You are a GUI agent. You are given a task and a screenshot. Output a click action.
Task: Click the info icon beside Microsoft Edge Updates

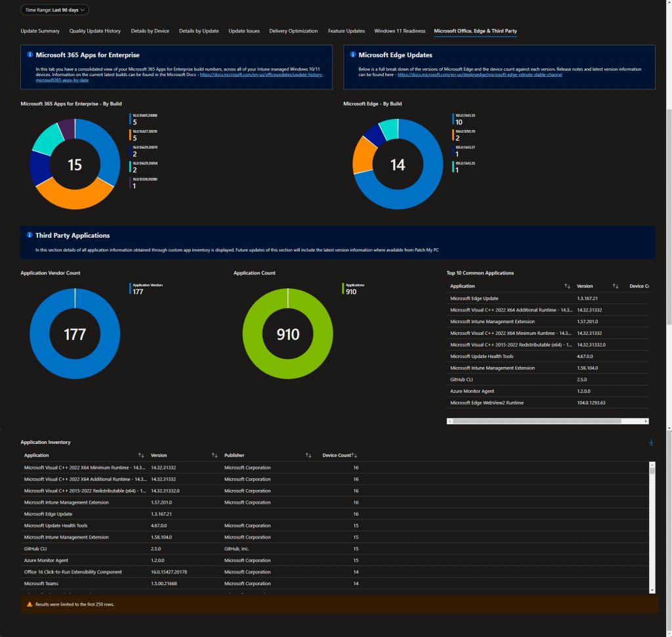coord(352,55)
